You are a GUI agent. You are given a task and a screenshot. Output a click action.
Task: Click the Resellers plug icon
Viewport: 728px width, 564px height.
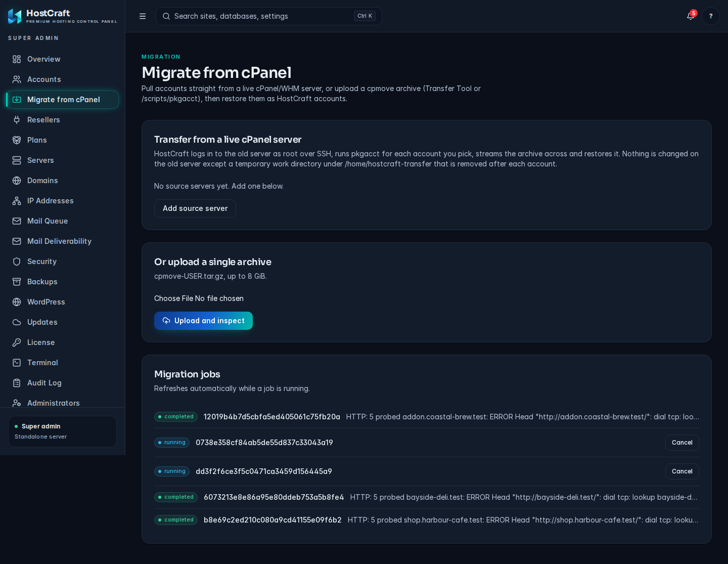click(17, 120)
